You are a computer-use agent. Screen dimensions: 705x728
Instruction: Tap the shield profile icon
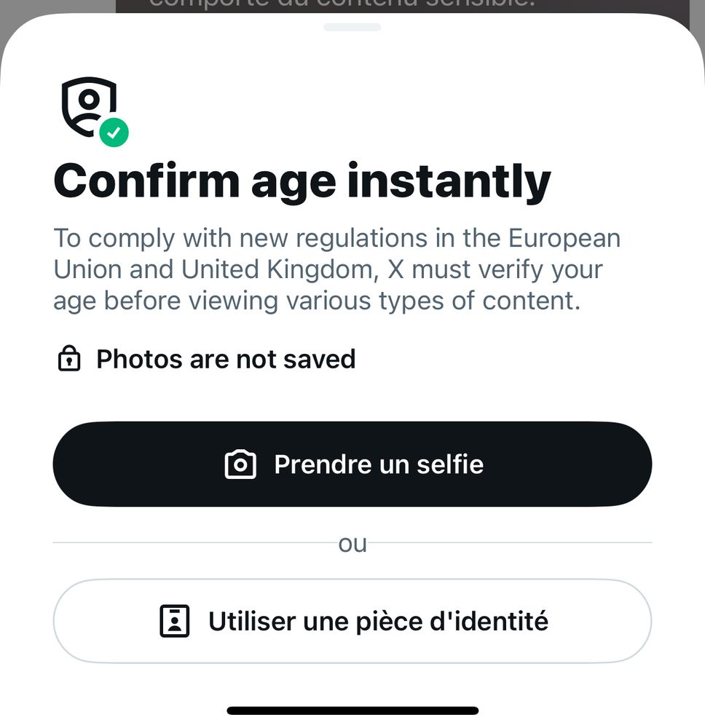click(x=89, y=105)
